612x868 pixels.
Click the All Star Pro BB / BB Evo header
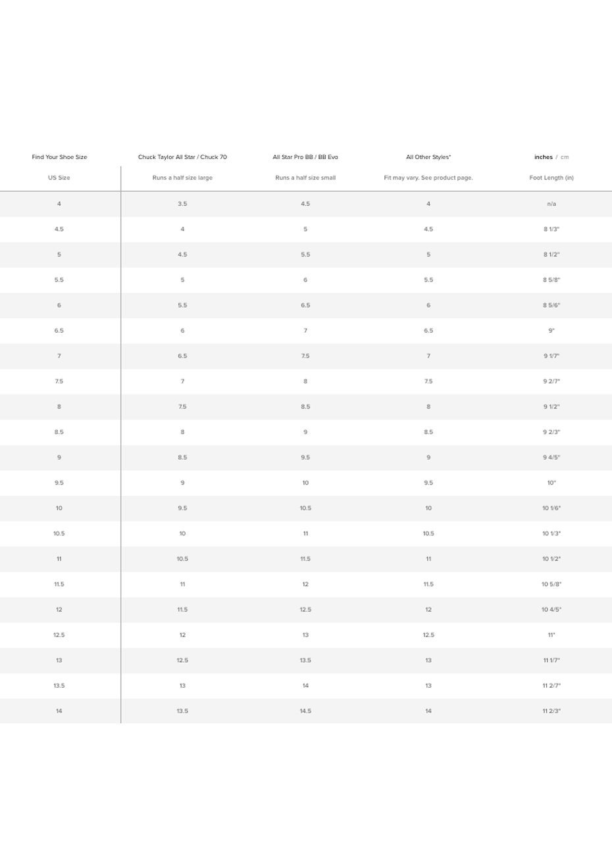pos(305,157)
